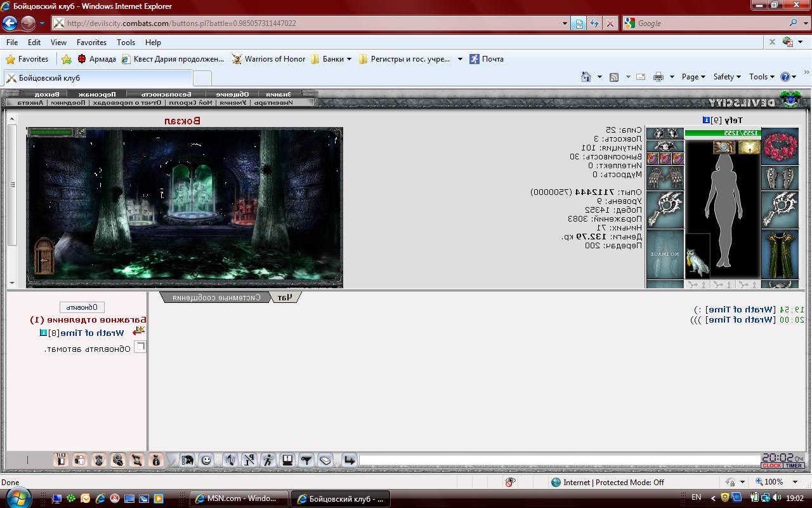The height and width of the screenshot is (508, 812).
Task: Click the sound waves icon in chat toolbar
Action: (230, 460)
